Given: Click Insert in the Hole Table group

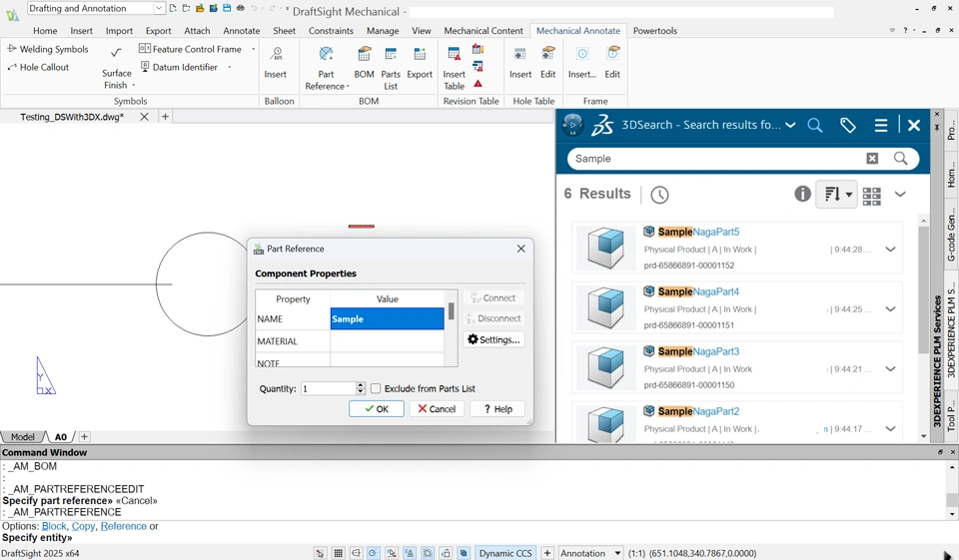Looking at the screenshot, I should (520, 63).
